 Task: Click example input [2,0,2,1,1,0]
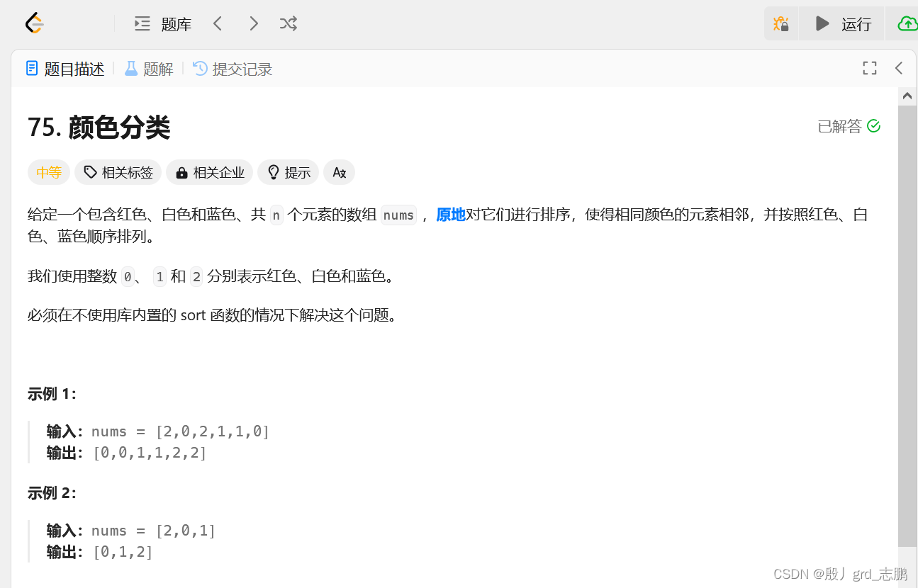coord(213,431)
